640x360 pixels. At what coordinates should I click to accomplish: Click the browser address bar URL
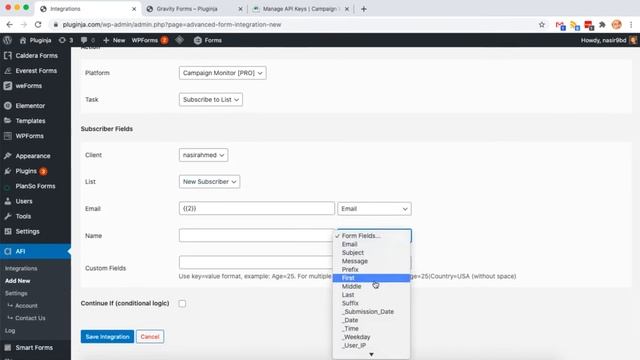(172, 24)
